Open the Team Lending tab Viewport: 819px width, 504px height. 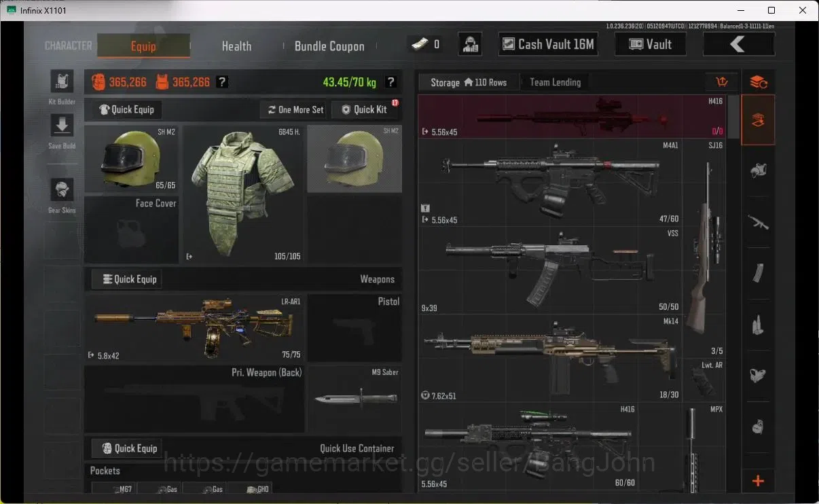[556, 82]
